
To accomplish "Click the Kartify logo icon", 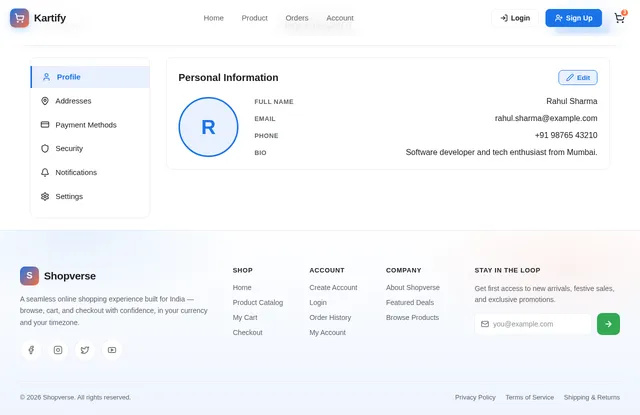I will tap(19, 18).
